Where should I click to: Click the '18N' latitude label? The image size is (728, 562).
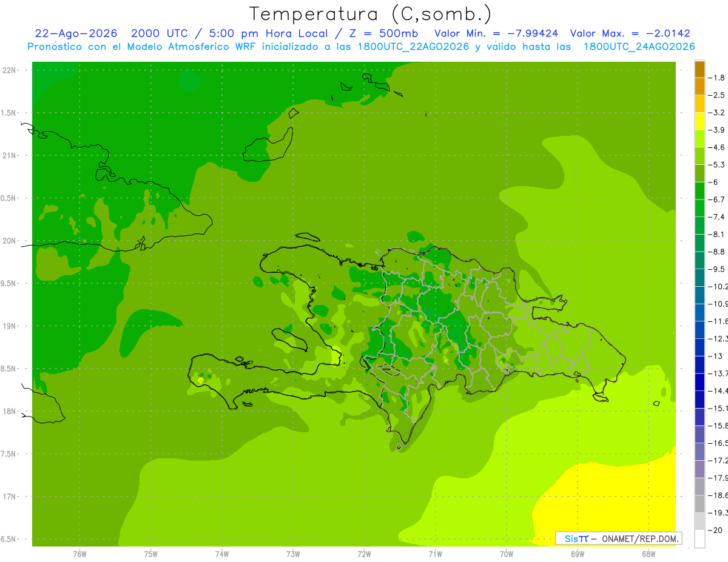click(10, 411)
